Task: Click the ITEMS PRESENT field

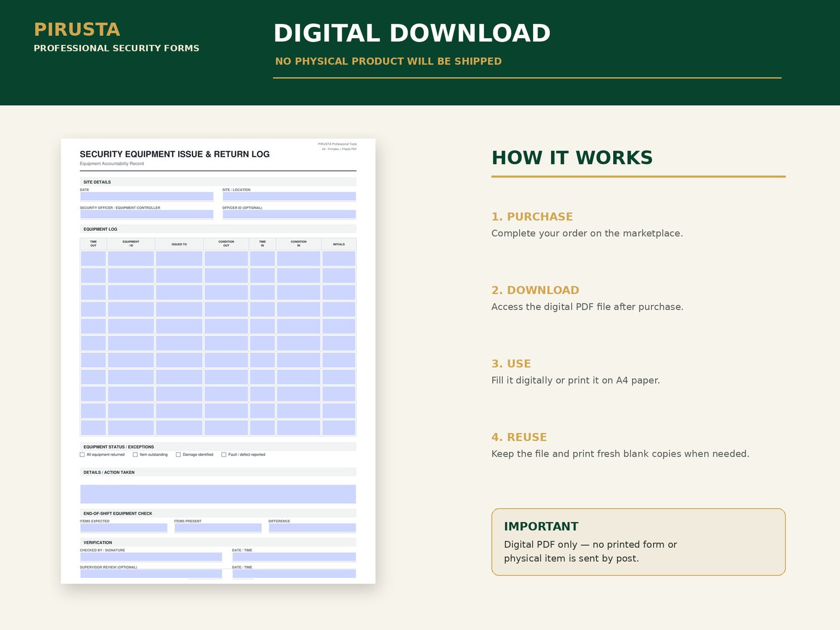Action: click(x=218, y=528)
